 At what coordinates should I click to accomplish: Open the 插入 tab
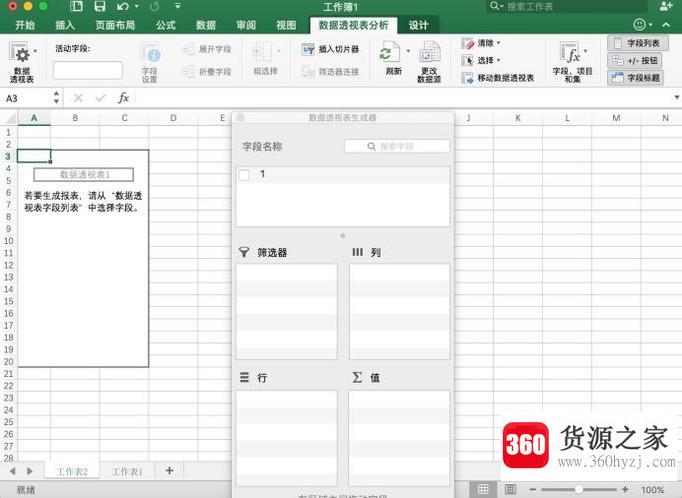[65, 25]
